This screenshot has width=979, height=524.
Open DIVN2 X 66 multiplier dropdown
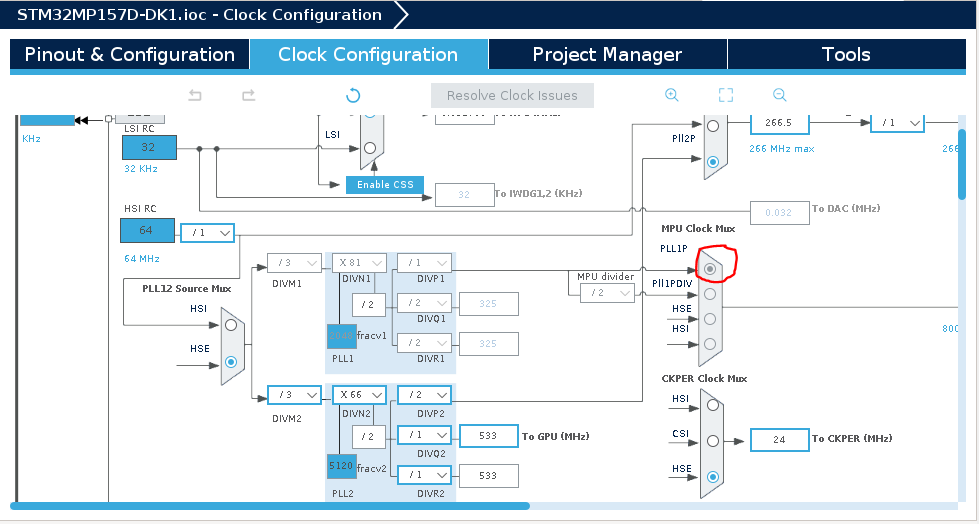coord(359,395)
